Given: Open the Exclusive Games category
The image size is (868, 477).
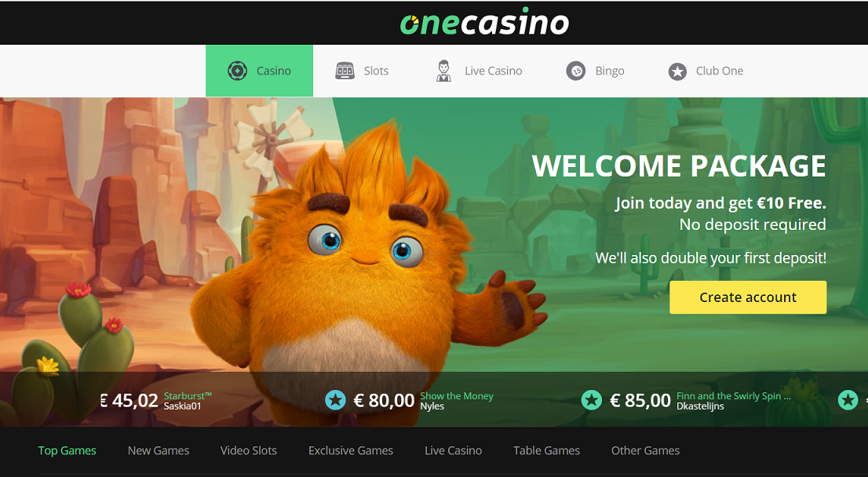Looking at the screenshot, I should pyautogui.click(x=350, y=450).
